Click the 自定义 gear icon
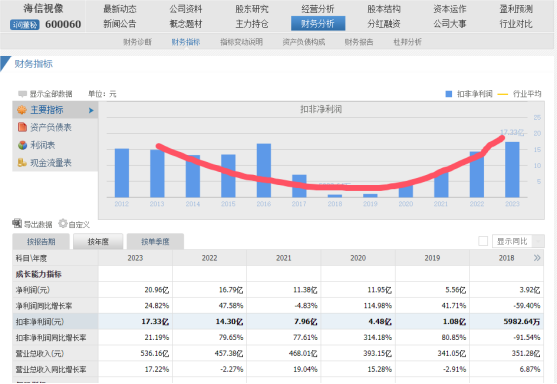The height and width of the screenshot is (384, 557). tap(63, 223)
